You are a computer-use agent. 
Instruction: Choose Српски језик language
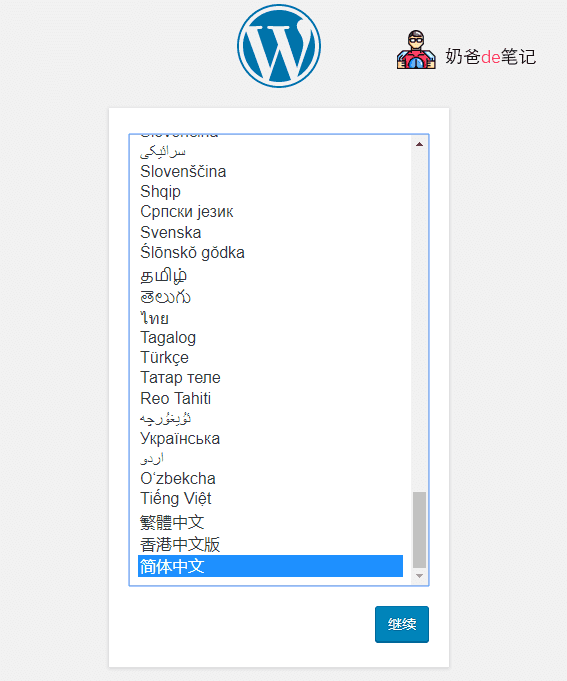[x=270, y=212]
